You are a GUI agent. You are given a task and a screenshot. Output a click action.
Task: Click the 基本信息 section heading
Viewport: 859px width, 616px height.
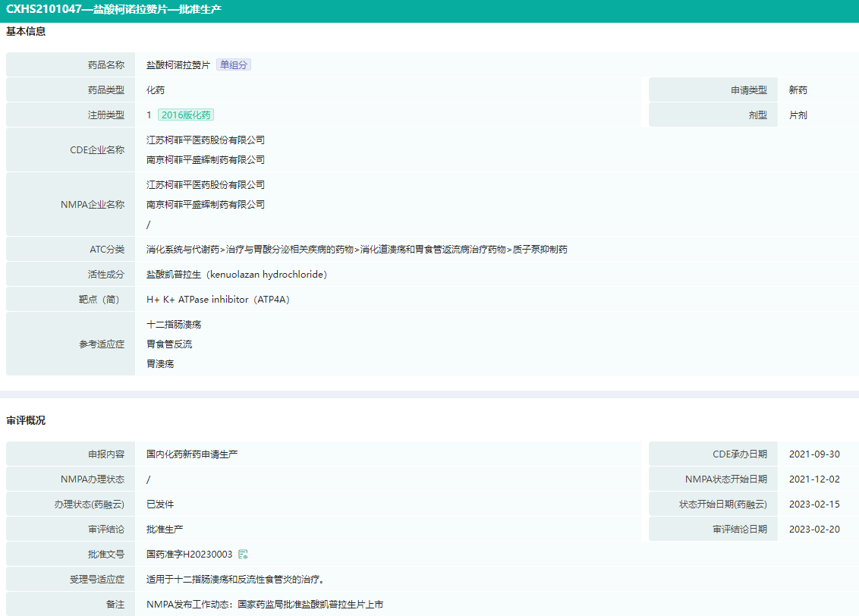(26, 32)
